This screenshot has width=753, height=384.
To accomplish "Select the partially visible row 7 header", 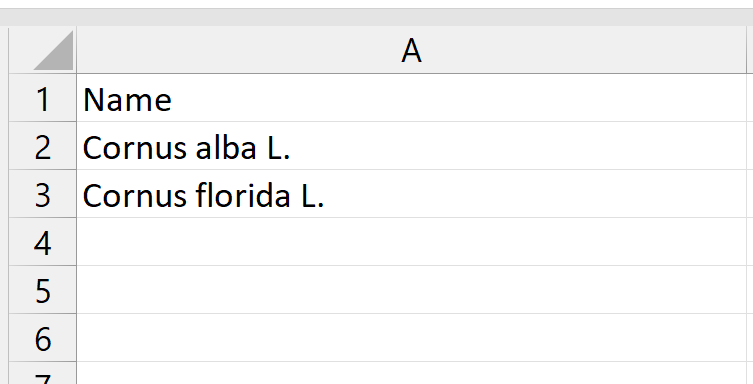I will click(x=42, y=373).
